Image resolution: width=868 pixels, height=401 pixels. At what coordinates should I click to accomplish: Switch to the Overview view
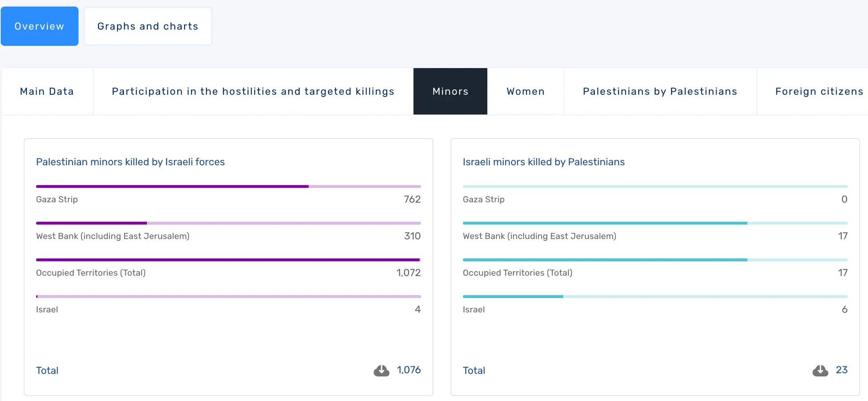(x=39, y=26)
